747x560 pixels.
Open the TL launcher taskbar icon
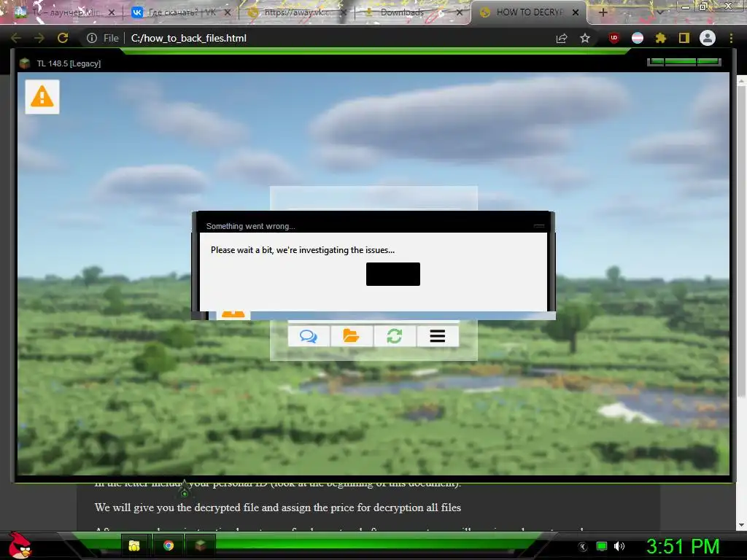(201, 545)
